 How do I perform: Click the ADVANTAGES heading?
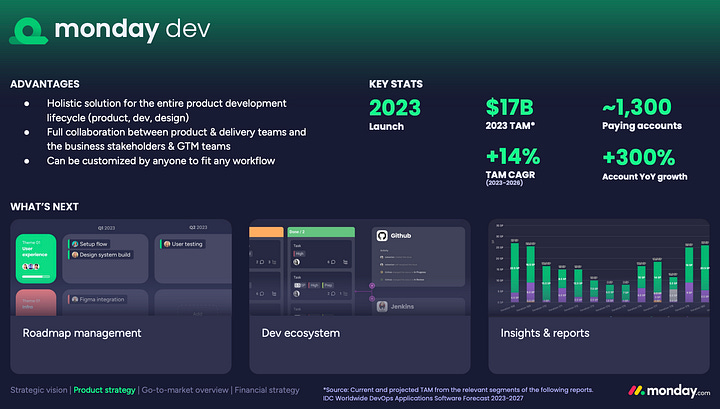pyautogui.click(x=45, y=84)
